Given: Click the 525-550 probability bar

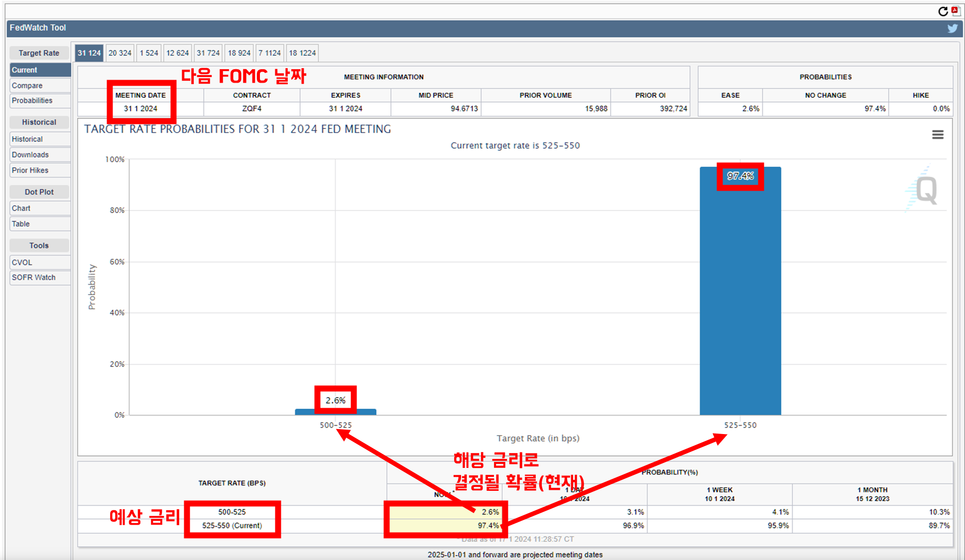Looking at the screenshot, I should tap(740, 291).
